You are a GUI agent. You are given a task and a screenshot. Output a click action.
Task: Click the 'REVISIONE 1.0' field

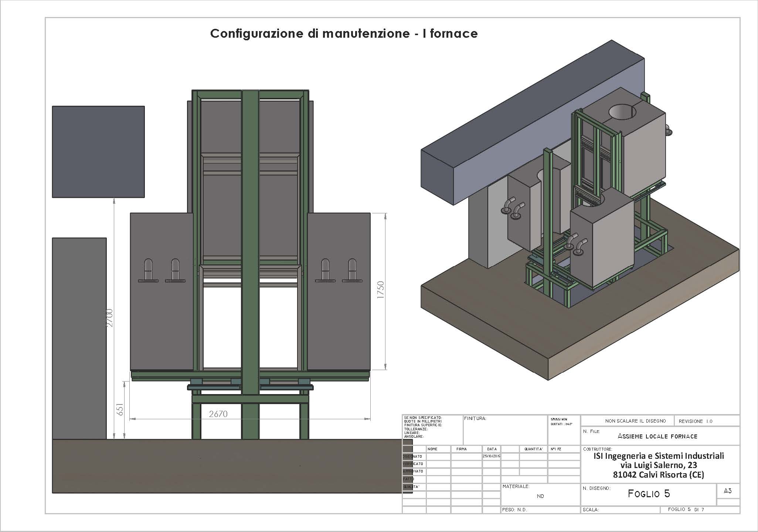click(696, 421)
